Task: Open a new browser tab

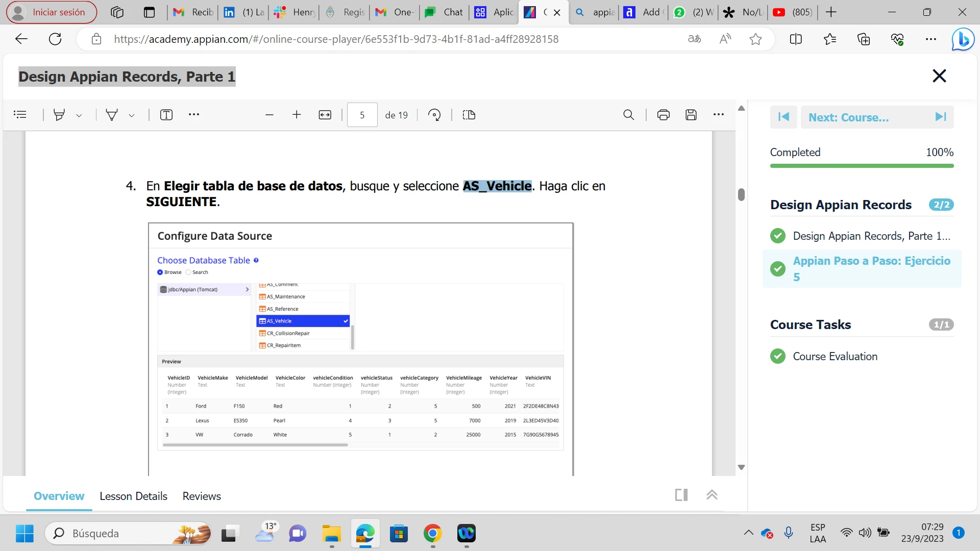Action: 831,12
